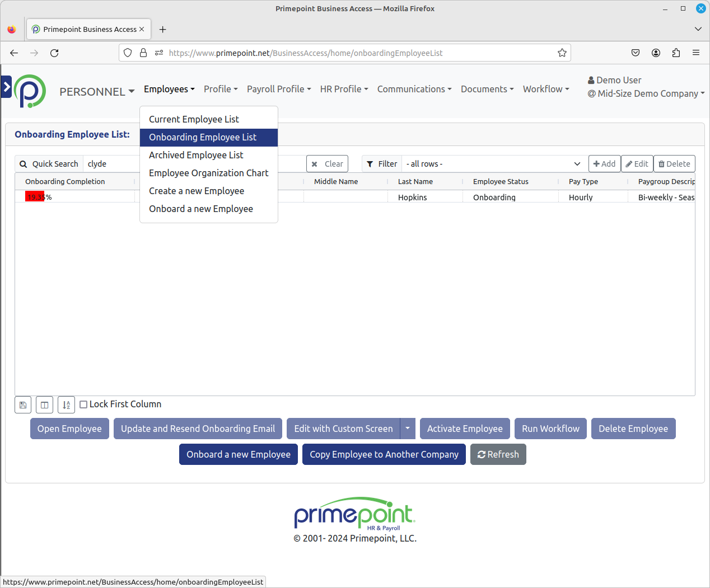Select Onboard a new Employee menu item
This screenshot has width=710, height=588.
click(x=209, y=209)
